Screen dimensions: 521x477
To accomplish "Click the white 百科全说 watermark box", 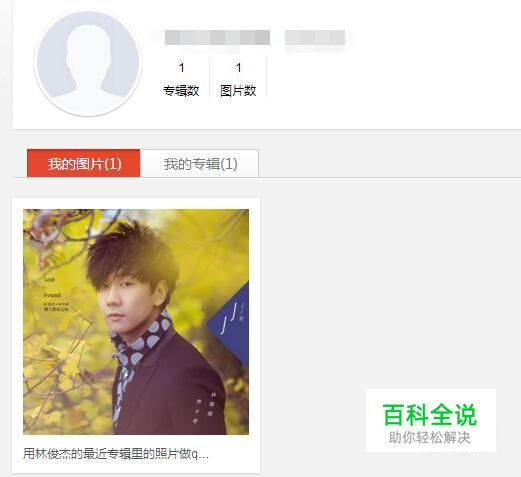I will point(431,420).
